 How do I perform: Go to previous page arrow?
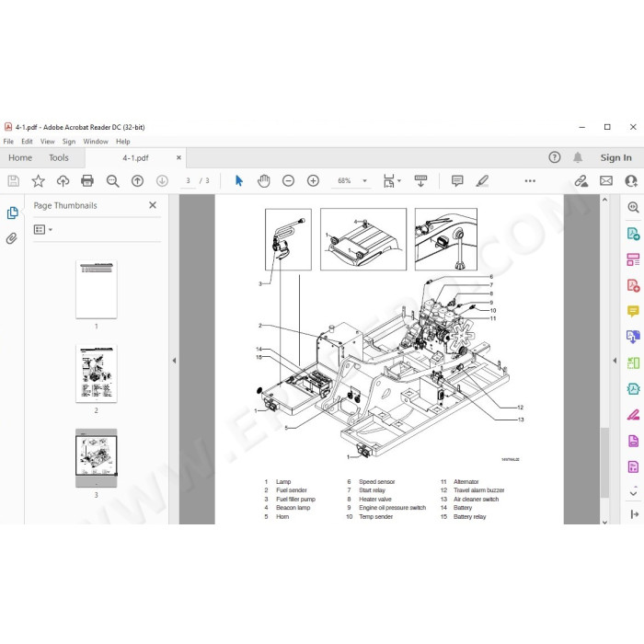(x=137, y=180)
